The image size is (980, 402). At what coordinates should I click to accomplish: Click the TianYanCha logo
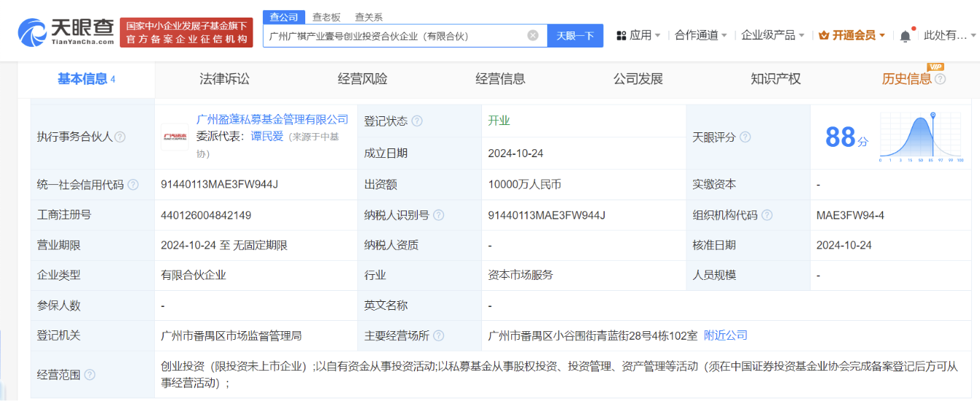point(66,32)
